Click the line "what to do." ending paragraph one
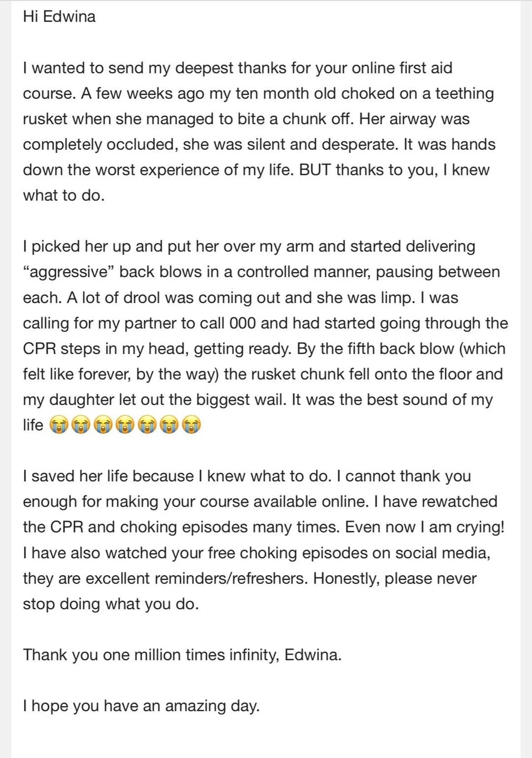Screen dimensions: 532x758 (64, 196)
